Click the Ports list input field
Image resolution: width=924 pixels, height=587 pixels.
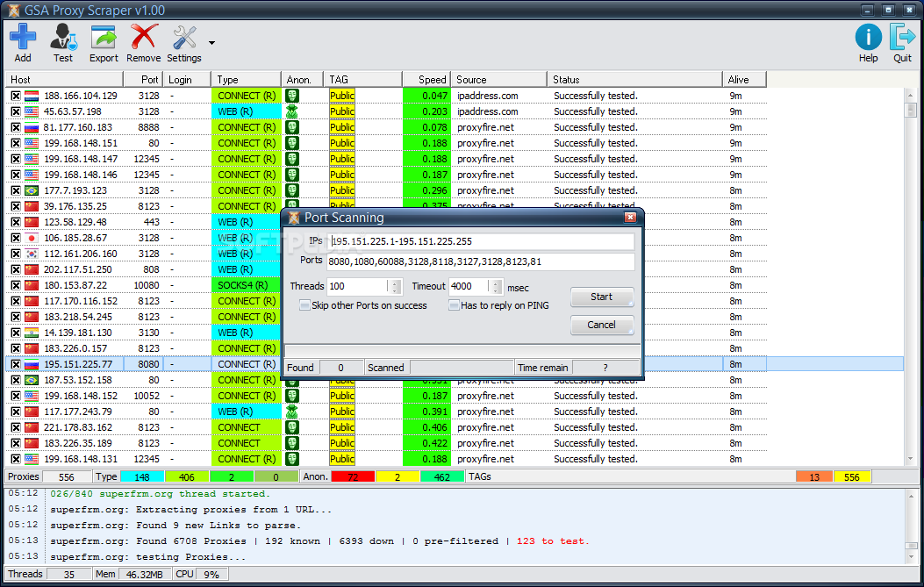click(x=480, y=261)
